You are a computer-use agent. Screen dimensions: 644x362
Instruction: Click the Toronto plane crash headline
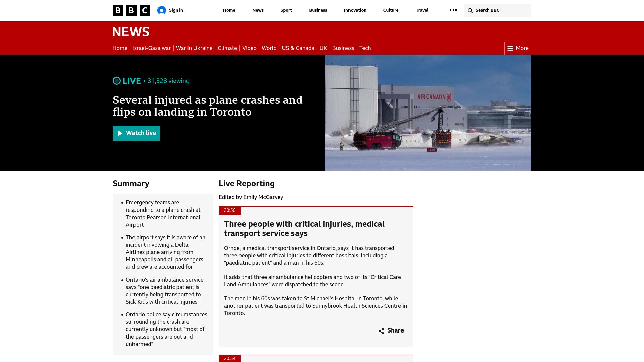point(208,106)
